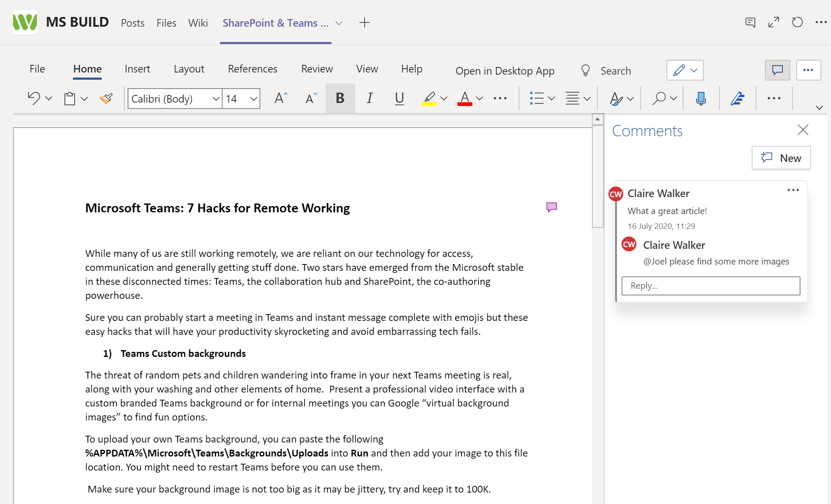Screen dimensions: 831x504
Task: Go to Posts tab
Action: coord(133,23)
